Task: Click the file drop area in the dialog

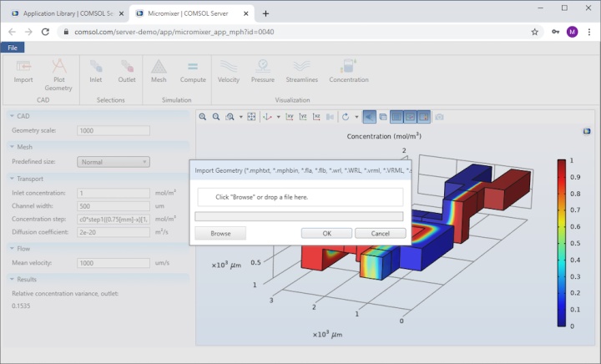Action: tap(300, 197)
